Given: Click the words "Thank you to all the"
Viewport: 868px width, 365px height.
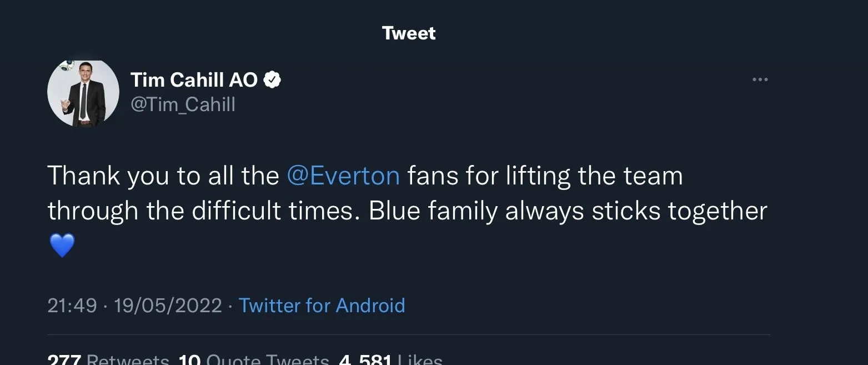Looking at the screenshot, I should point(163,176).
